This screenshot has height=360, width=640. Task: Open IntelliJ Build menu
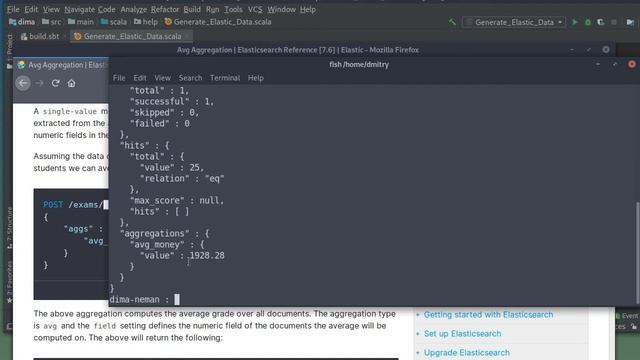[192, 9]
